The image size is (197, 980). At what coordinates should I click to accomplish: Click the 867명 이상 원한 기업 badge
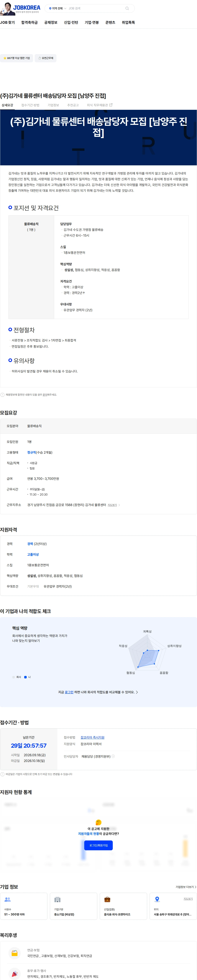(16, 58)
